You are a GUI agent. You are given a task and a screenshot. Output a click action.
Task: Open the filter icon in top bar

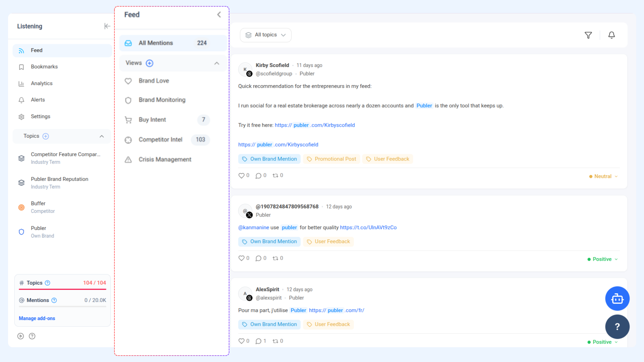click(x=588, y=35)
